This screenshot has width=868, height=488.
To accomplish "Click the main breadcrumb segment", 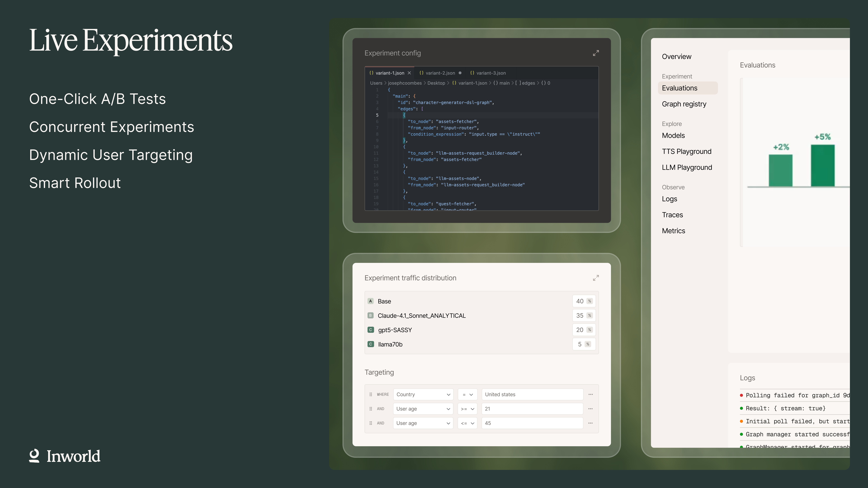I will 501,83.
